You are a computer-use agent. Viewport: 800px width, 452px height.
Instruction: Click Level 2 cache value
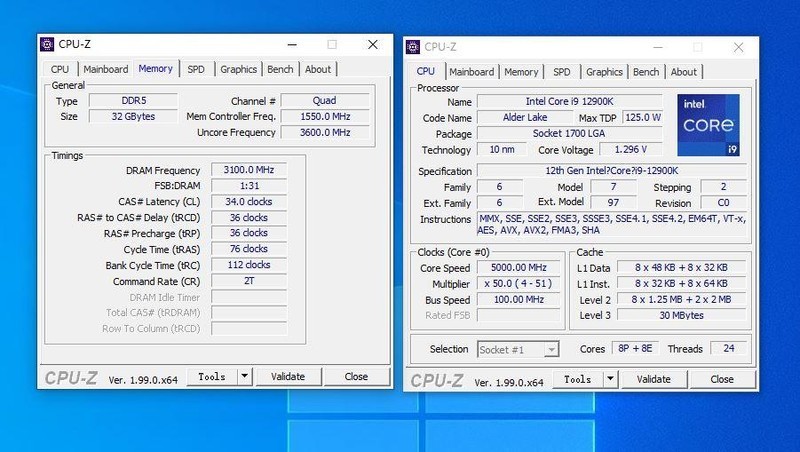(x=682, y=299)
